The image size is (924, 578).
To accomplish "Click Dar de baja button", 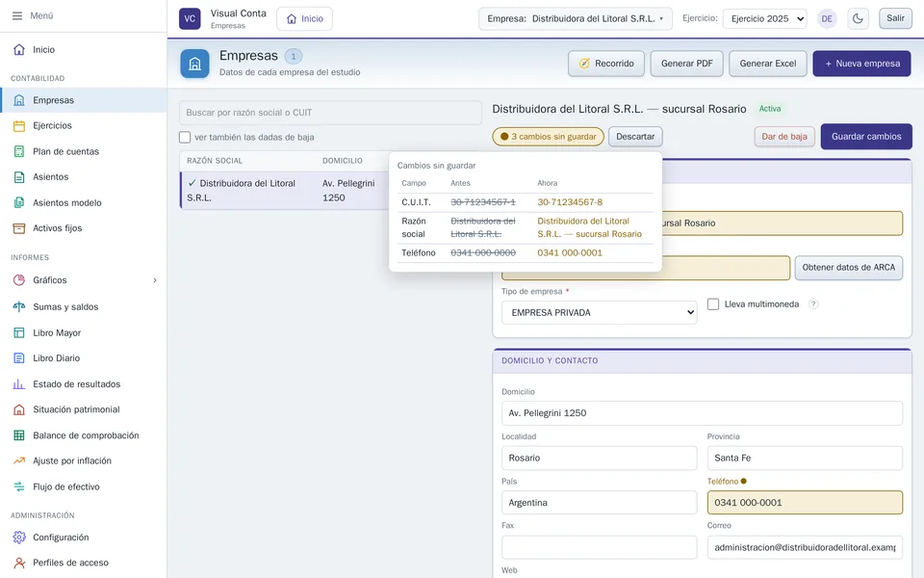I will 784,136.
